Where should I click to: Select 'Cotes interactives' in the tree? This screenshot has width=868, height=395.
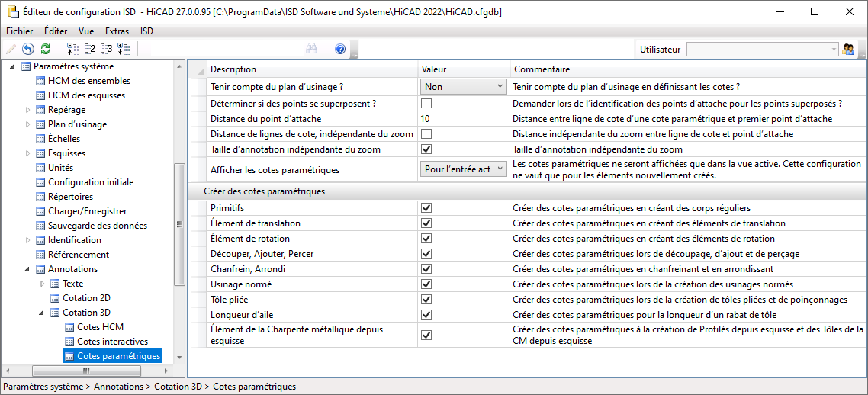[112, 342]
